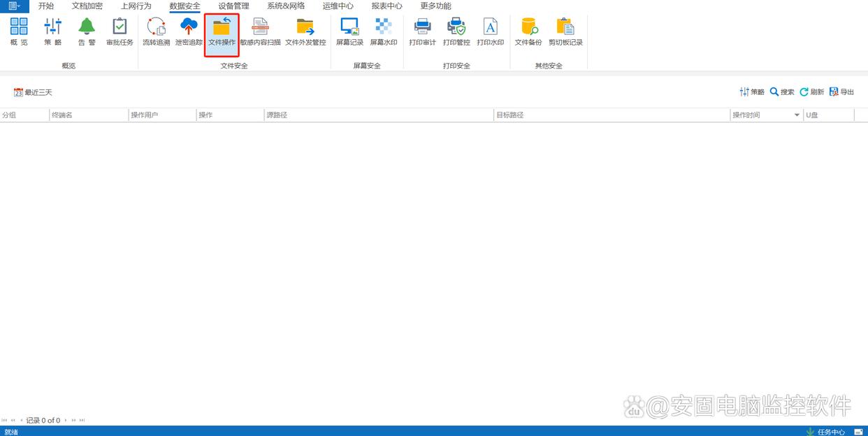
Task: Switch to the 运维中心 tab
Action: pos(338,6)
